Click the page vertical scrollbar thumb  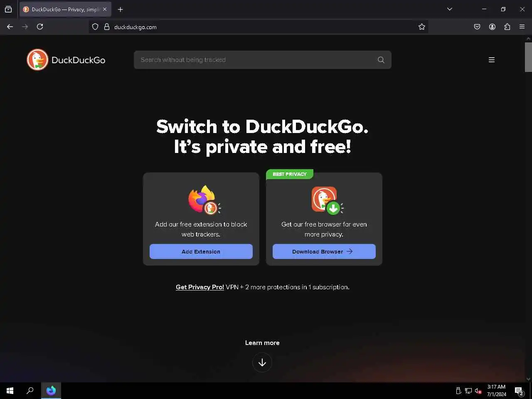tap(528, 57)
